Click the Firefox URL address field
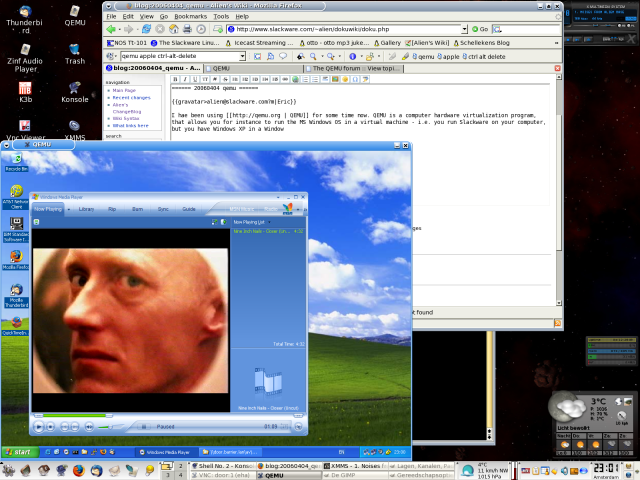Image resolution: width=640 pixels, height=480 pixels. point(344,29)
